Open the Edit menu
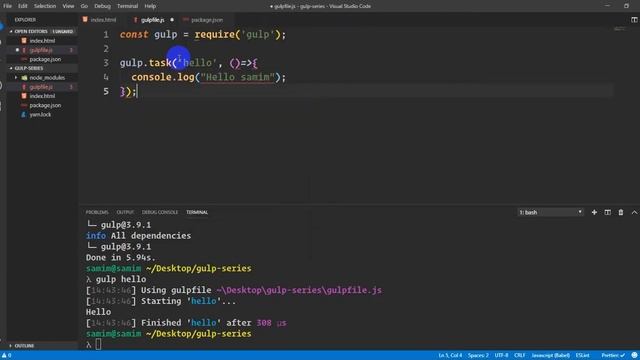Viewport: 640px width, 360px height. 22,6
